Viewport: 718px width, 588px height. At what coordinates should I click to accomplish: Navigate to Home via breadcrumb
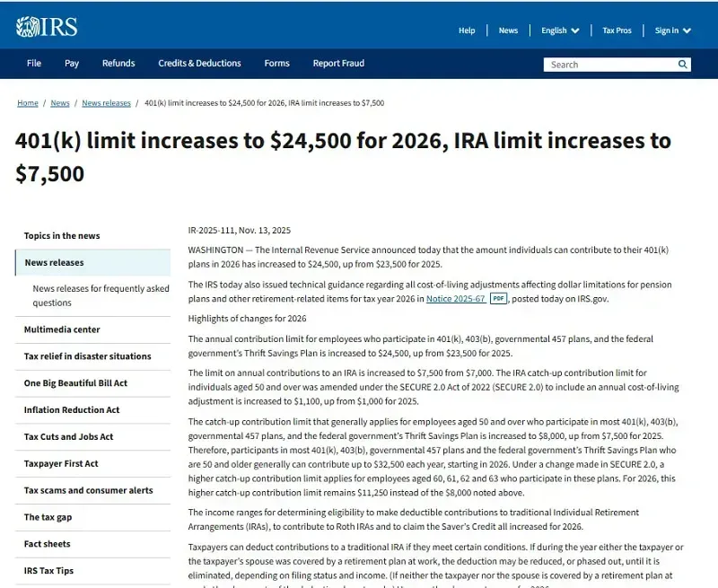[27, 102]
